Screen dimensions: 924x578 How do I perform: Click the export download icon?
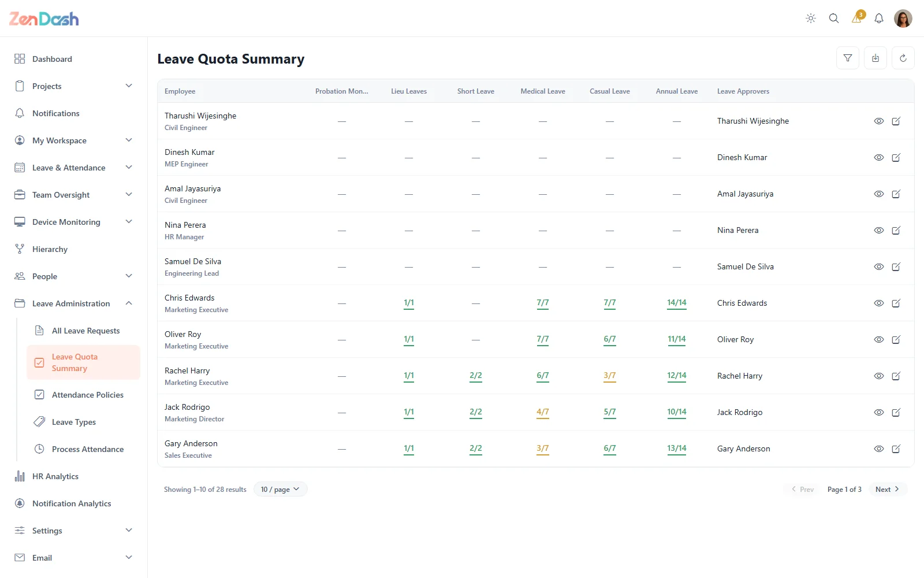(875, 58)
